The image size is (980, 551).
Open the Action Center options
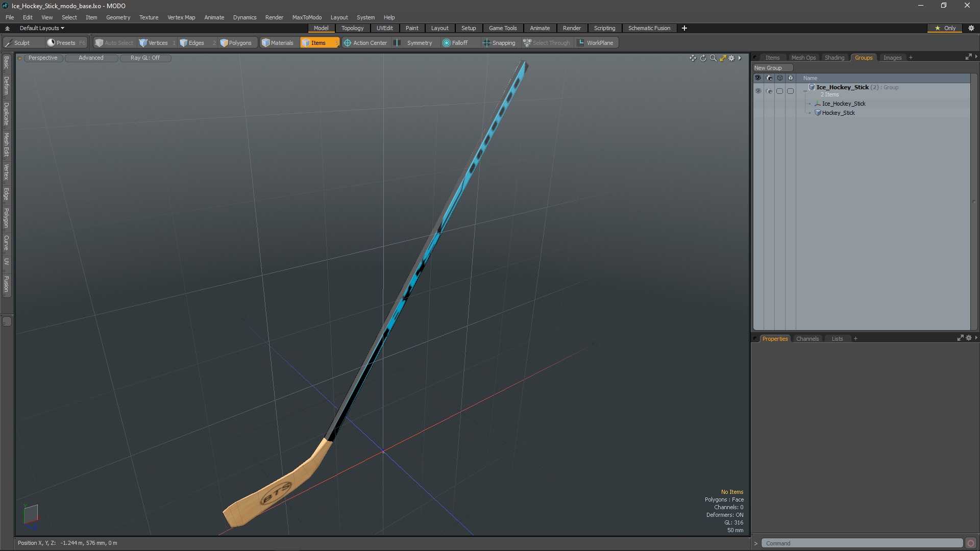[365, 43]
